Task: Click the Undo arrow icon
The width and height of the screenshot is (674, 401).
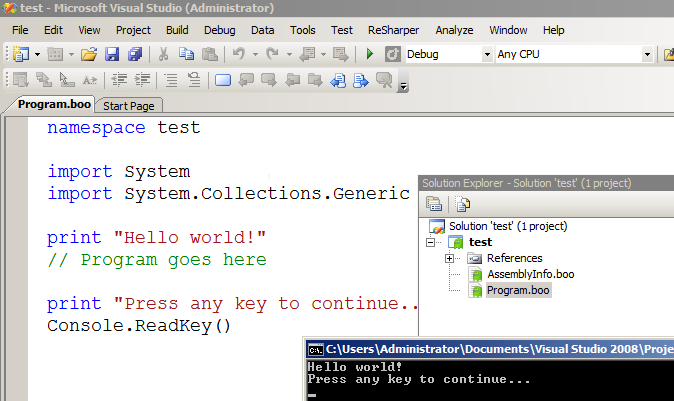Action: point(239,54)
